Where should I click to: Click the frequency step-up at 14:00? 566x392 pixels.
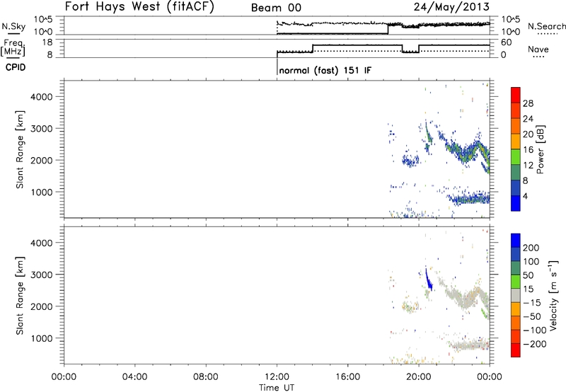pyautogui.click(x=313, y=48)
